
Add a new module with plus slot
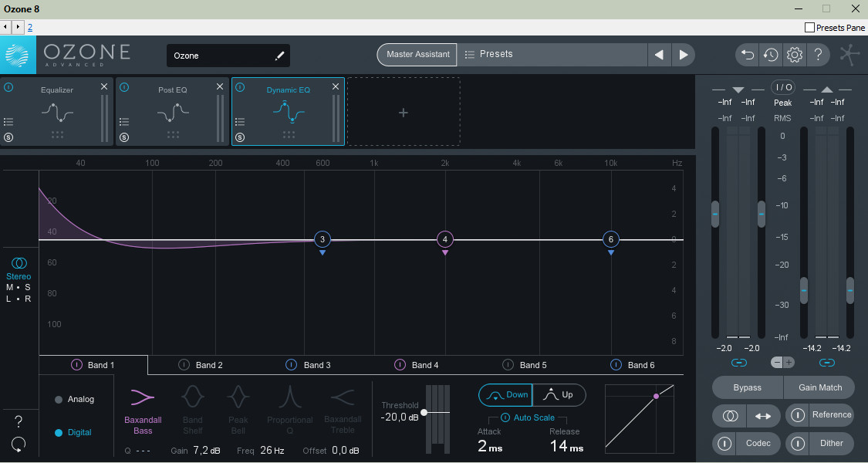pos(404,113)
